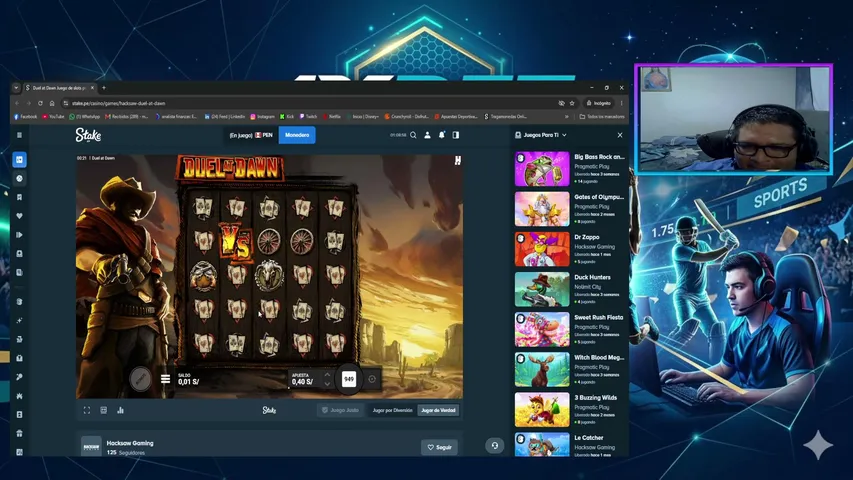Image resolution: width=853 pixels, height=480 pixels.
Task: Open the YouTube bookmark
Action: [x=53, y=116]
